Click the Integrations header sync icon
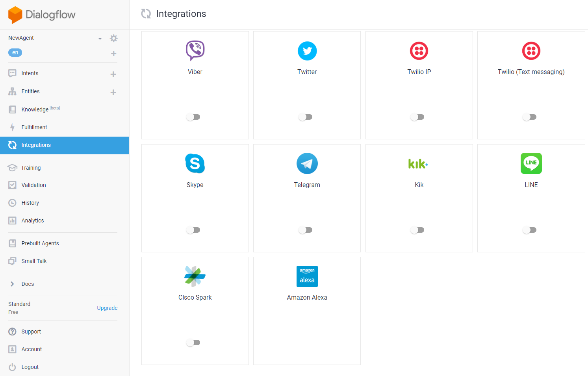Screen dimensions: 588x376 tap(146, 14)
